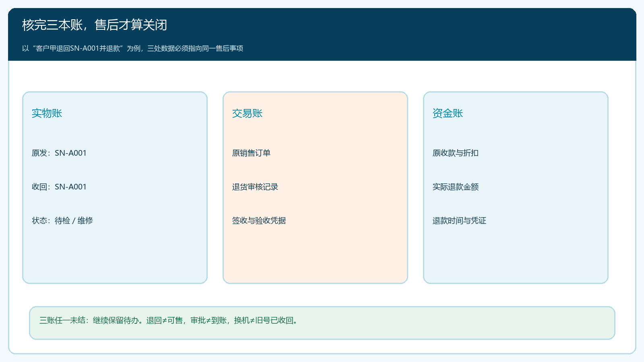Click the 实际退款金额 entry
This screenshot has height=362, width=644.
(456, 187)
